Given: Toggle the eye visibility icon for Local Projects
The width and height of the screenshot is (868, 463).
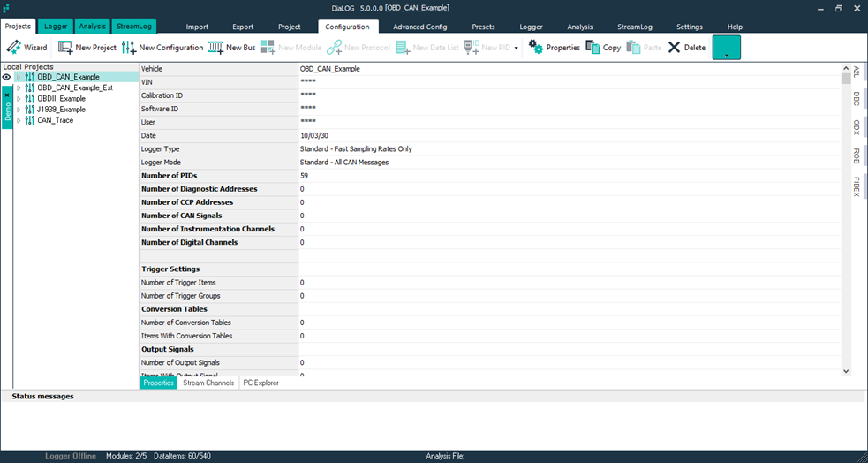Looking at the screenshot, I should (x=6, y=78).
